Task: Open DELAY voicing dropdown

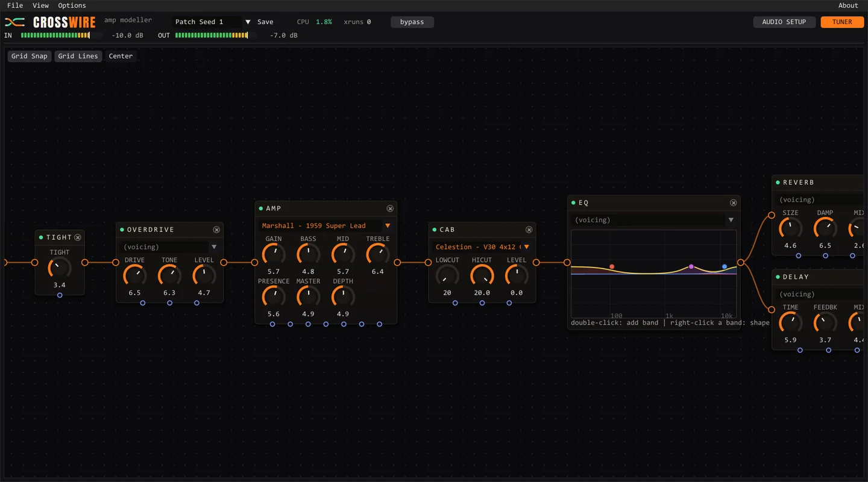Action: pyautogui.click(x=820, y=294)
